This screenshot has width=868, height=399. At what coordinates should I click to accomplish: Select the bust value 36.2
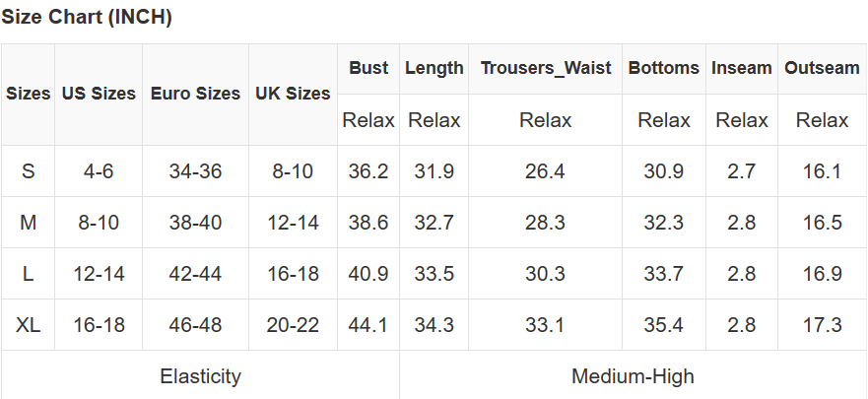[x=368, y=171]
